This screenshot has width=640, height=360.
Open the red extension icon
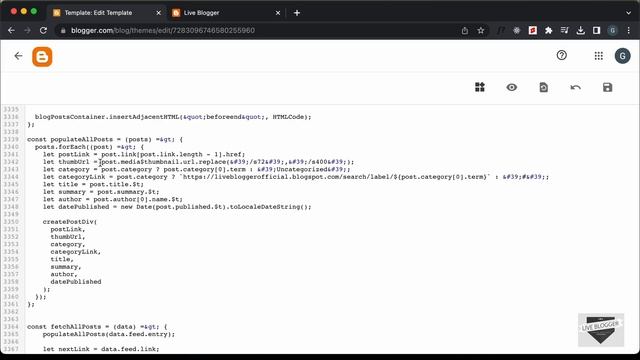tap(533, 30)
